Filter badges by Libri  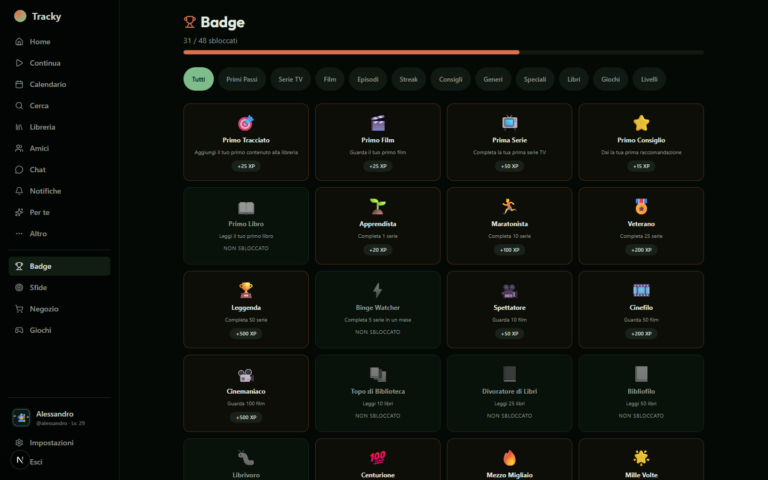[574, 79]
